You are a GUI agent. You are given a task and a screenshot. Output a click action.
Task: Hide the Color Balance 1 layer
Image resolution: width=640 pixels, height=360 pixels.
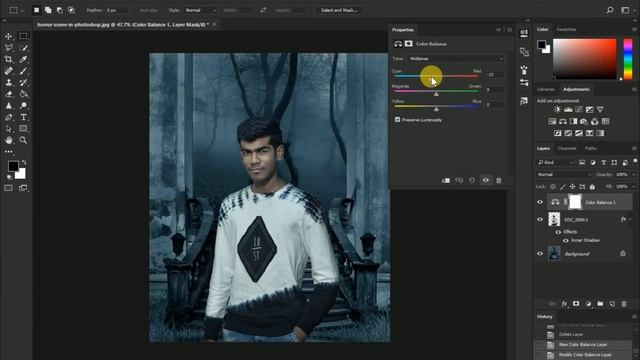540,202
